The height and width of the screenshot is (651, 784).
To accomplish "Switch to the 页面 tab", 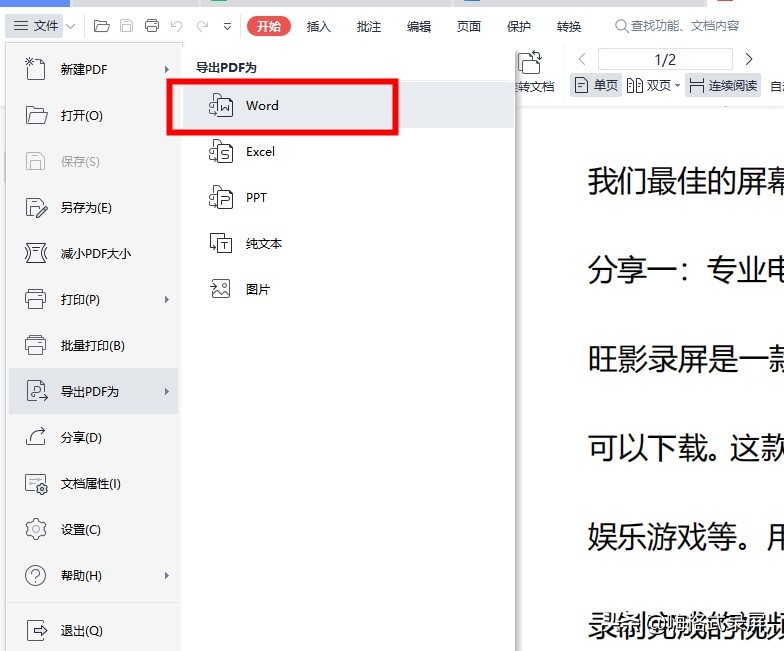I will point(468,26).
